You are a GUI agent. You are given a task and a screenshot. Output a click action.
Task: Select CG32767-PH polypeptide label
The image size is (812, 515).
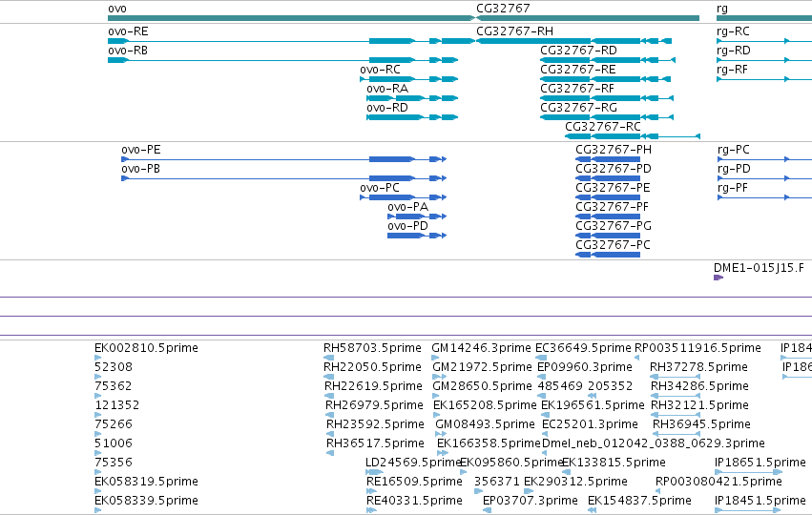(x=614, y=150)
